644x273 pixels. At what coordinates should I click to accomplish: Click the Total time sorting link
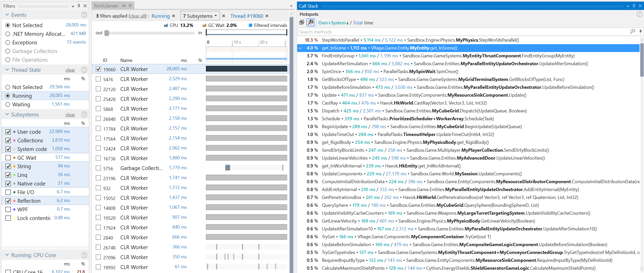click(357, 23)
